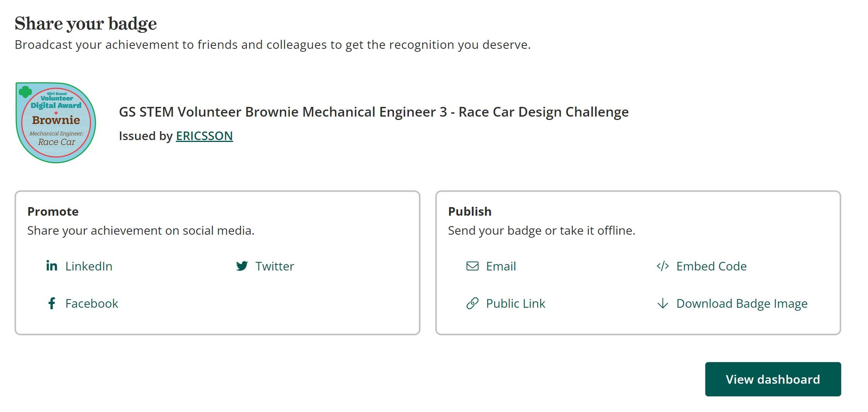Click the Email envelope icon
868x412 pixels.
click(472, 266)
